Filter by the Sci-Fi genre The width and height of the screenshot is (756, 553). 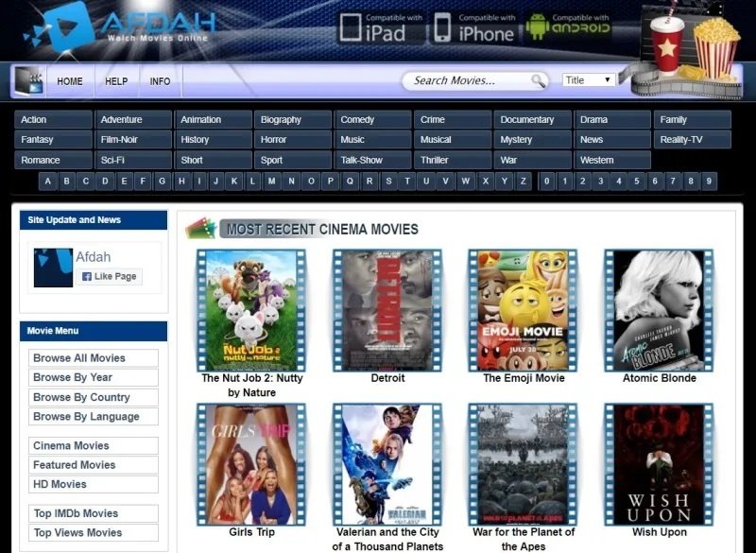tap(132, 160)
